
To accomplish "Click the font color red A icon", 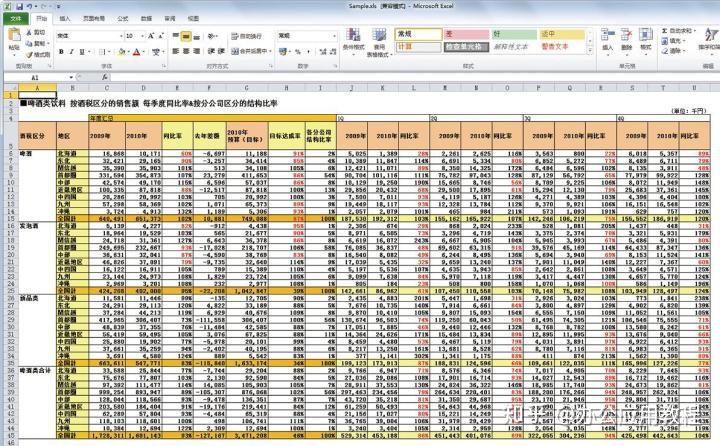I will (136, 52).
